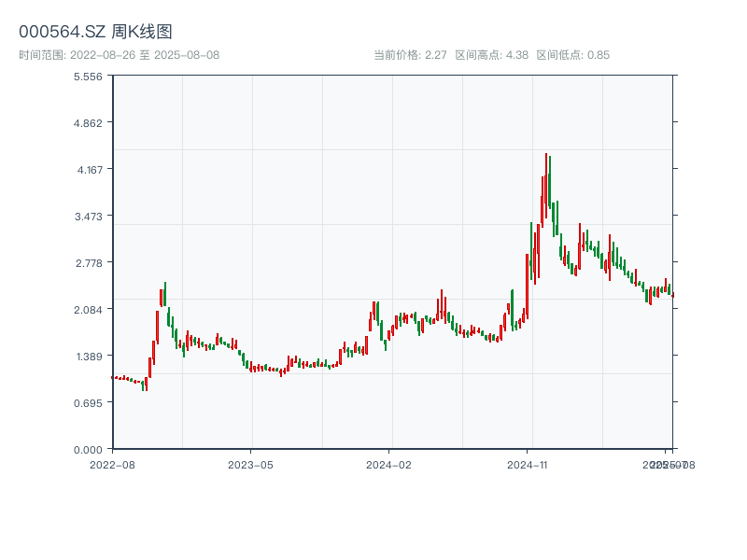Click x-axis label 2022-08
Viewport: 747px width, 560px height.
point(112,465)
